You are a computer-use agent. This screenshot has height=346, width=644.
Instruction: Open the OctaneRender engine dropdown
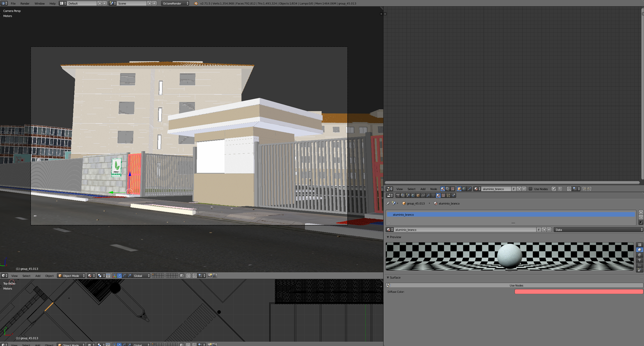(x=175, y=4)
